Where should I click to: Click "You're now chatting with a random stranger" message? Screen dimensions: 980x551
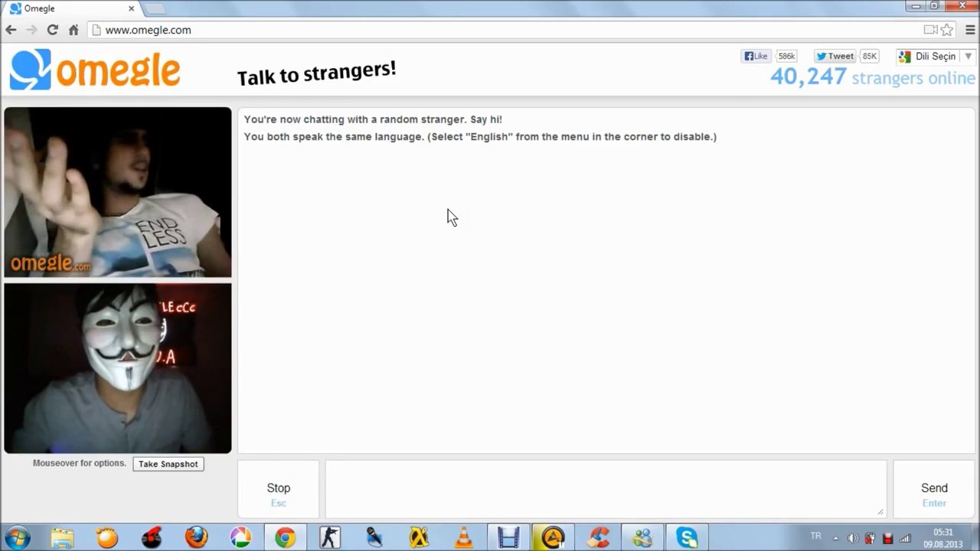point(373,119)
